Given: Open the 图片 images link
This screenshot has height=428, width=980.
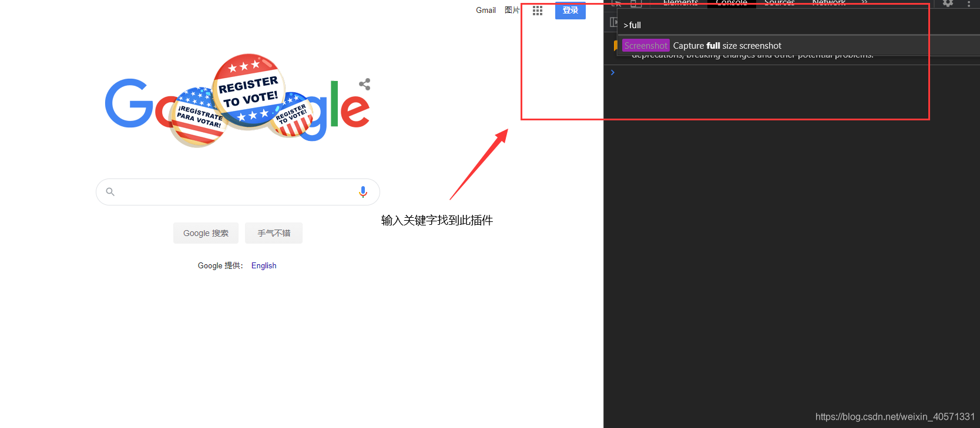Looking at the screenshot, I should point(512,10).
